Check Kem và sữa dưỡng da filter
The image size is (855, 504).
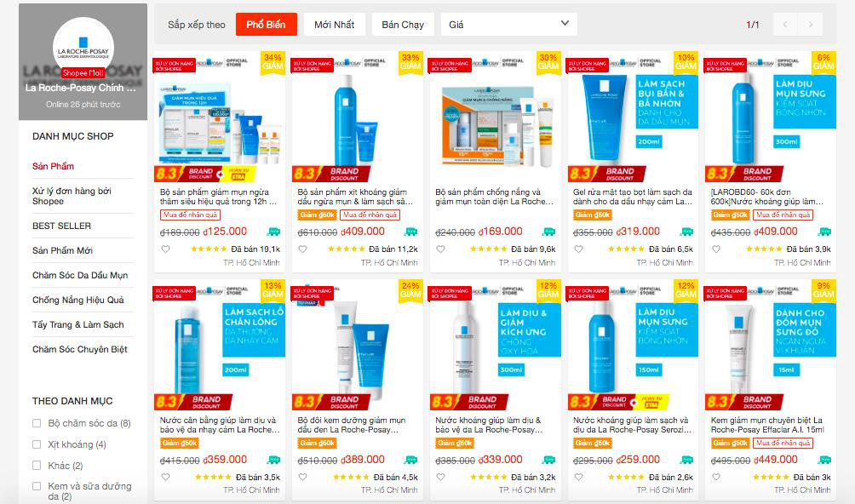point(37,486)
